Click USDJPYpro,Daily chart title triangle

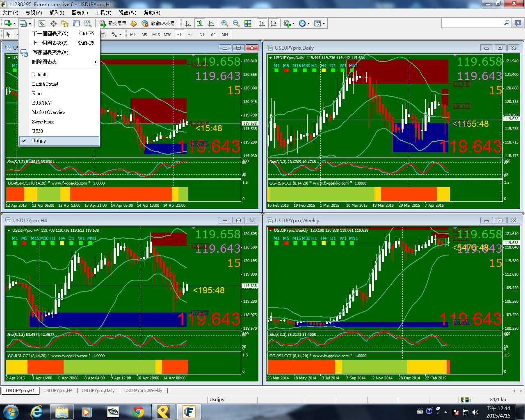pos(270,57)
